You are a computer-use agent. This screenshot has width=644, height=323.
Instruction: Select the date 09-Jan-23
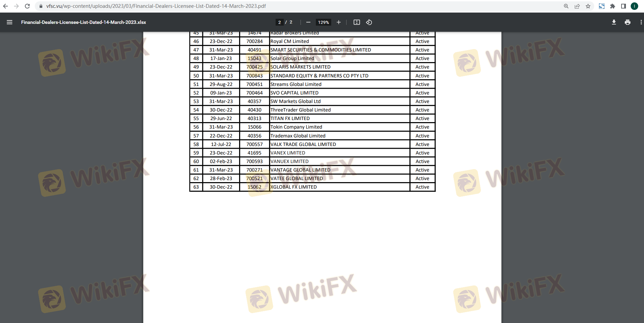pyautogui.click(x=221, y=93)
